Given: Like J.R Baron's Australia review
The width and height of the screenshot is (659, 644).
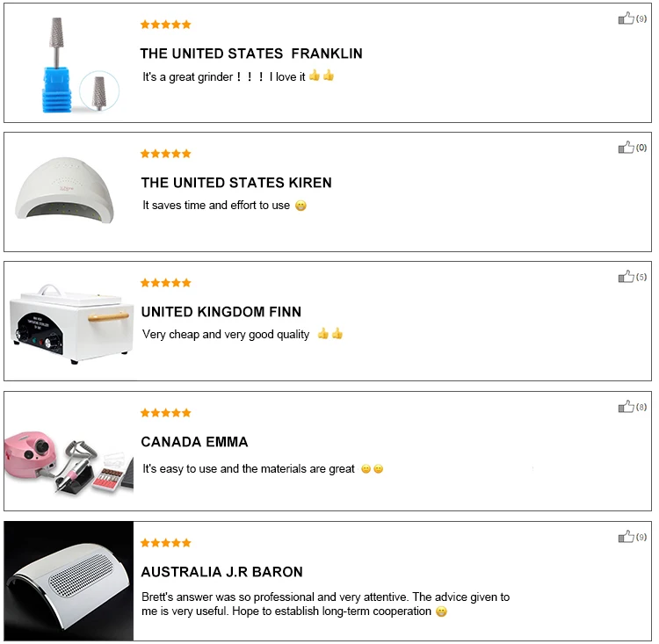Looking at the screenshot, I should click(x=626, y=537).
